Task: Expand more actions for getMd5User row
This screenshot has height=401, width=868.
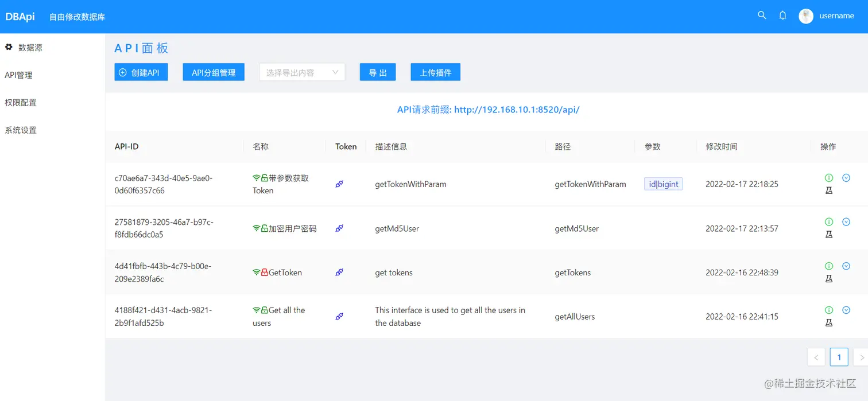Action: [846, 222]
